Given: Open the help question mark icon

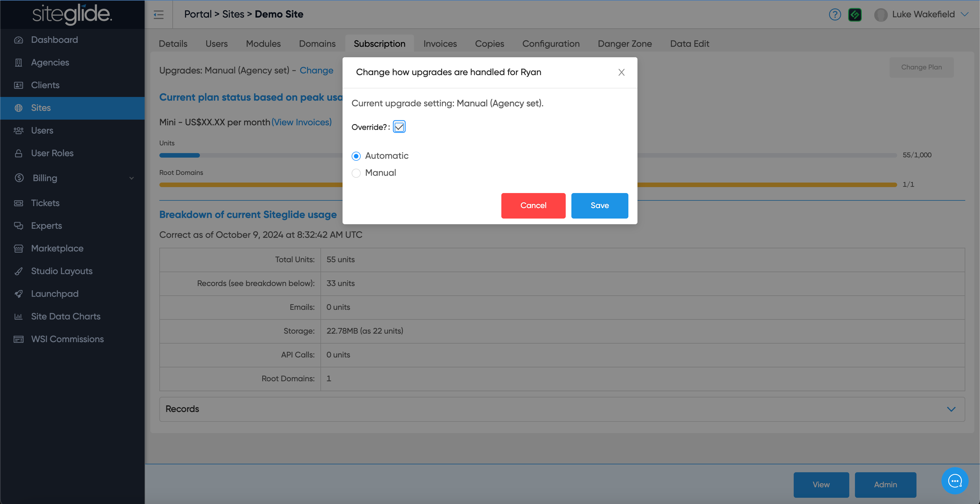Looking at the screenshot, I should (835, 14).
